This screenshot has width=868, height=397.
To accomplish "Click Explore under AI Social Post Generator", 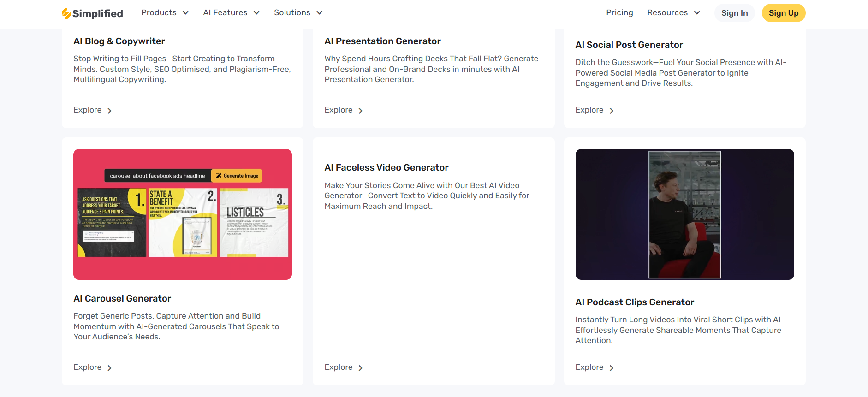I will 589,110.
